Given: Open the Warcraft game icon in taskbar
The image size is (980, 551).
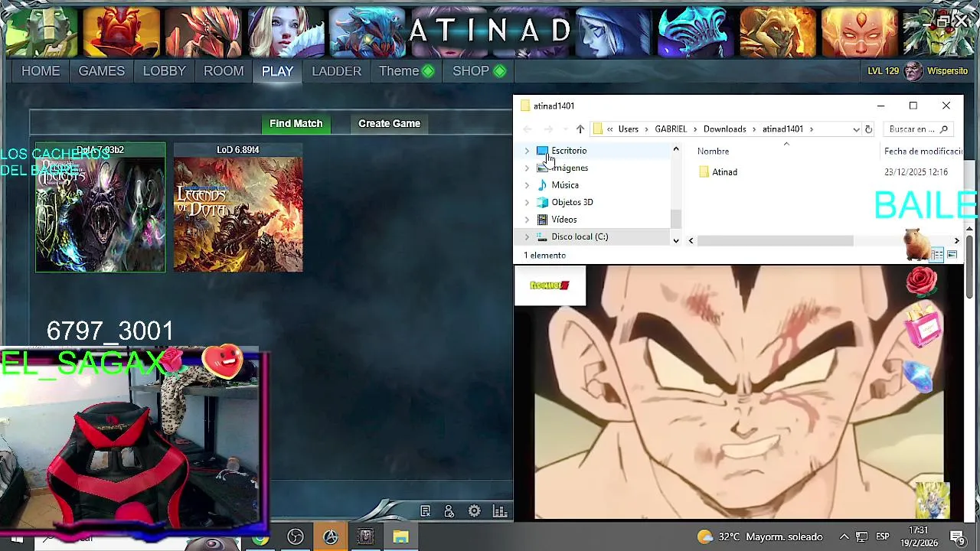Looking at the screenshot, I should pos(366,537).
